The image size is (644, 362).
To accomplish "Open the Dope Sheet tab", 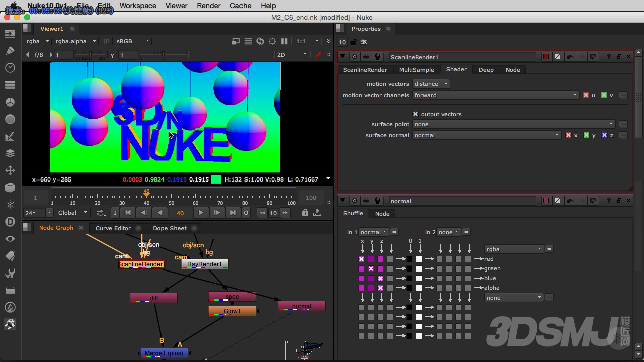I will [170, 228].
